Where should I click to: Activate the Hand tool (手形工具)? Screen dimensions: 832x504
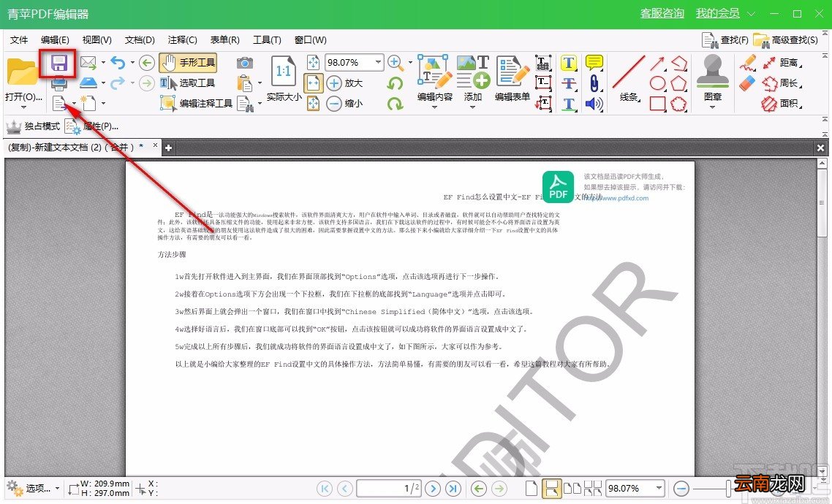coord(188,63)
